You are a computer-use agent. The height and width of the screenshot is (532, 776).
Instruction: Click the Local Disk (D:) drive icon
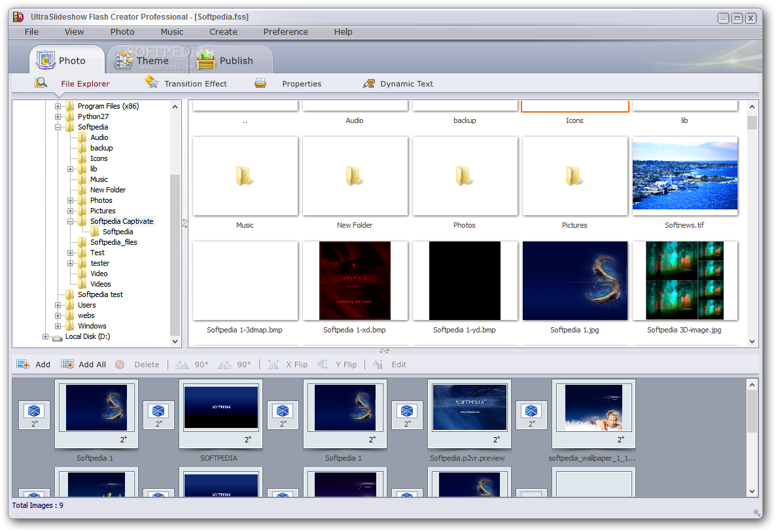pyautogui.click(x=58, y=338)
